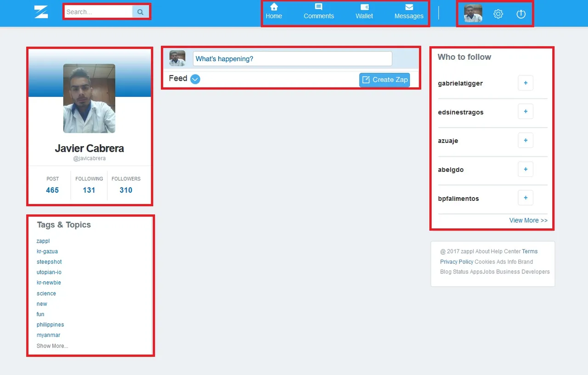Open the Ads Info footer link
This screenshot has width=588, height=375.
507,262
